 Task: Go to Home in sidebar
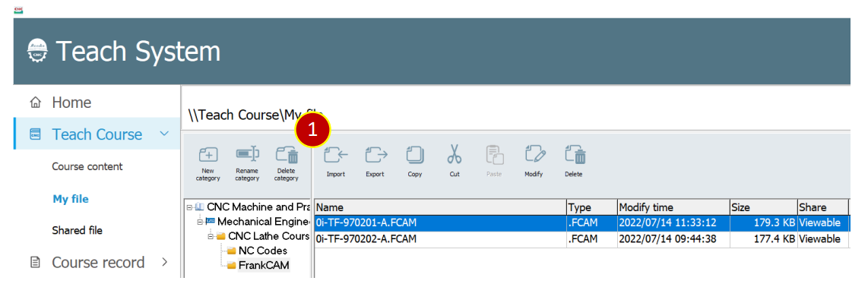click(71, 103)
